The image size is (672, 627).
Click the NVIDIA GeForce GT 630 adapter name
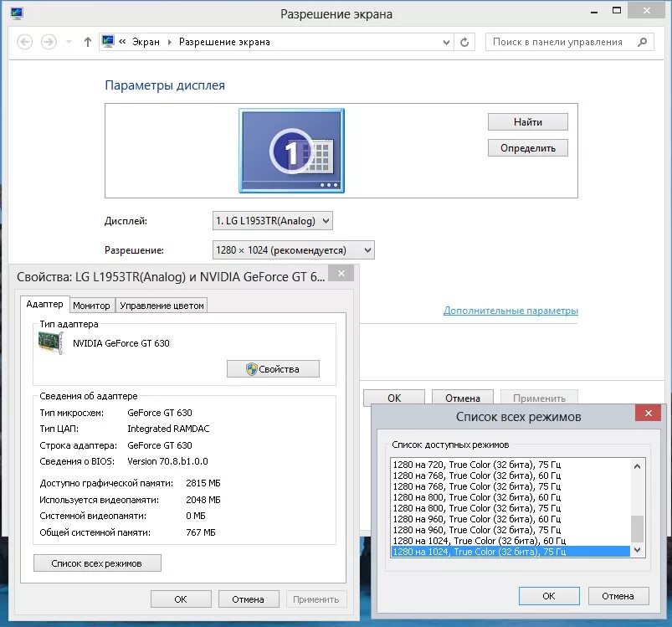point(121,343)
